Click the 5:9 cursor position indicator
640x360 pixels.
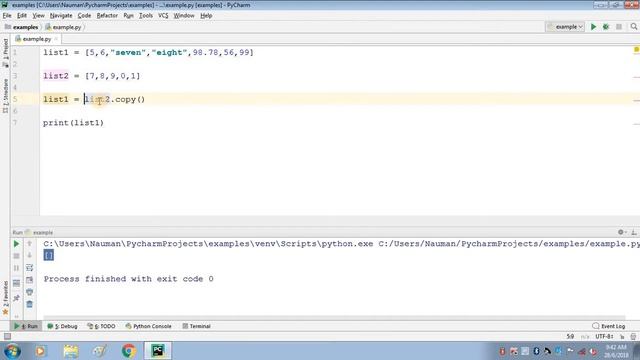pyautogui.click(x=570, y=336)
